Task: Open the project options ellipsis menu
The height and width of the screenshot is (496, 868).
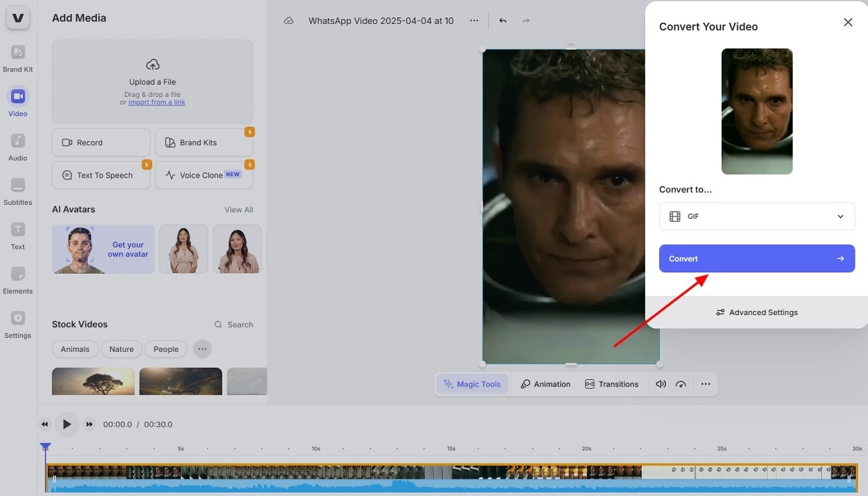Action: [x=474, y=21]
